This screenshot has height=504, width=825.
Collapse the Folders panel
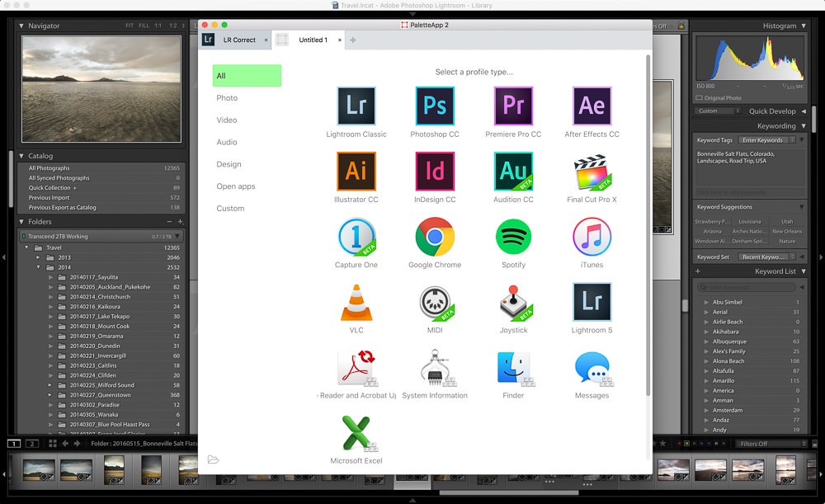(21, 222)
